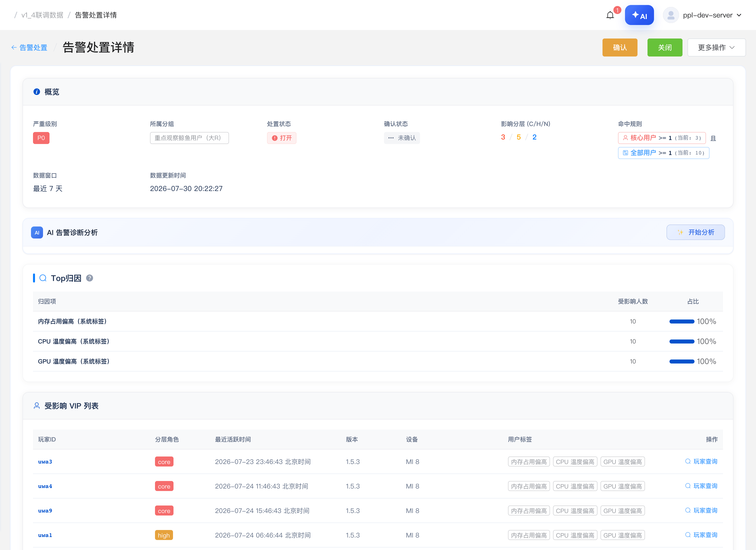Open player uwa9 link
Viewport: 756px width, 550px height.
click(45, 511)
